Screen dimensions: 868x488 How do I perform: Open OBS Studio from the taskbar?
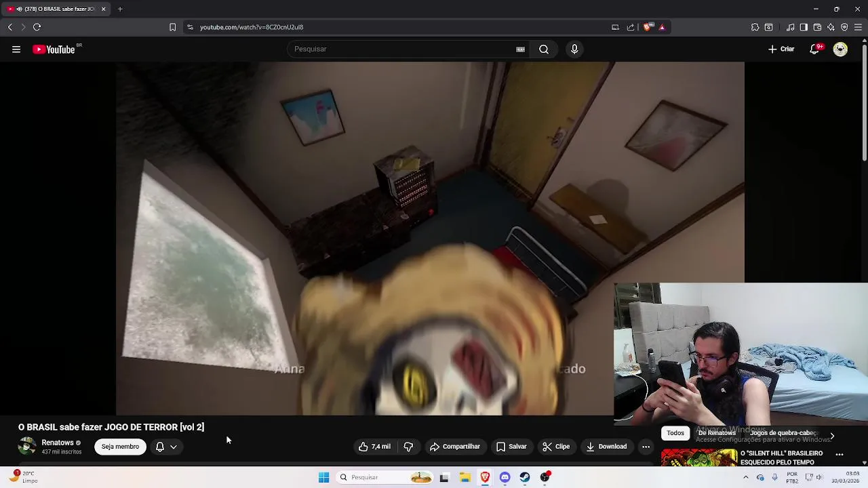coord(545,477)
